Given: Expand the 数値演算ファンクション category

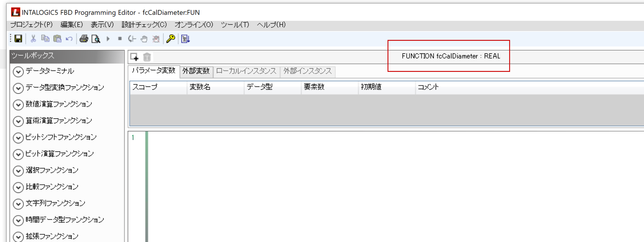Looking at the screenshot, I should pos(18,105).
